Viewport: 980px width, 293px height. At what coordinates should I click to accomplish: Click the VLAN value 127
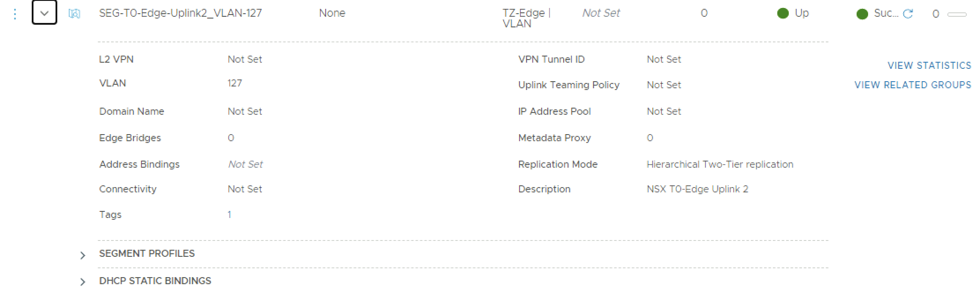[234, 83]
